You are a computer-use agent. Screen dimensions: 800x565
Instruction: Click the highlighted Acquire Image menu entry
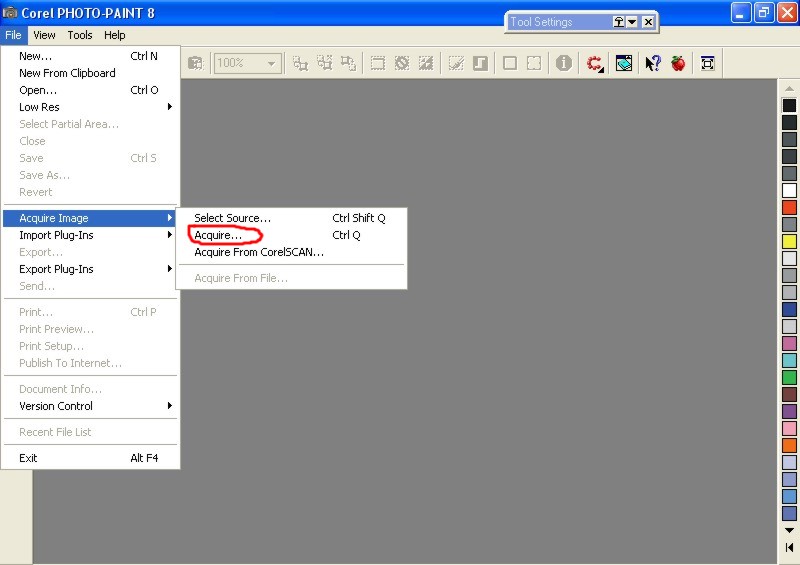point(90,218)
